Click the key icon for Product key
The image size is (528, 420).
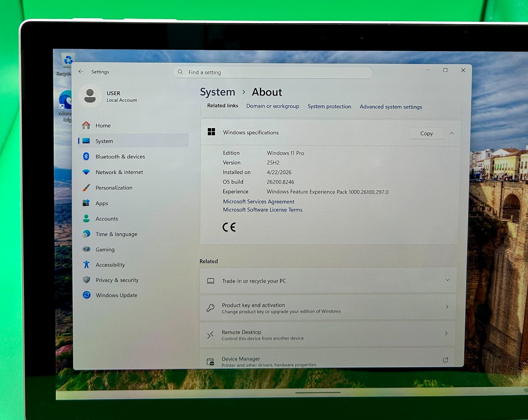(211, 308)
